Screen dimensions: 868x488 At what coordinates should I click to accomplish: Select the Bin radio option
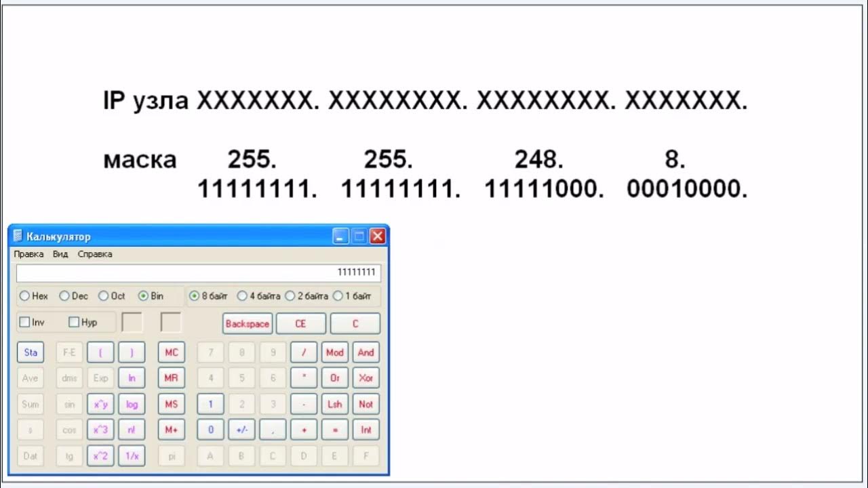tap(143, 296)
